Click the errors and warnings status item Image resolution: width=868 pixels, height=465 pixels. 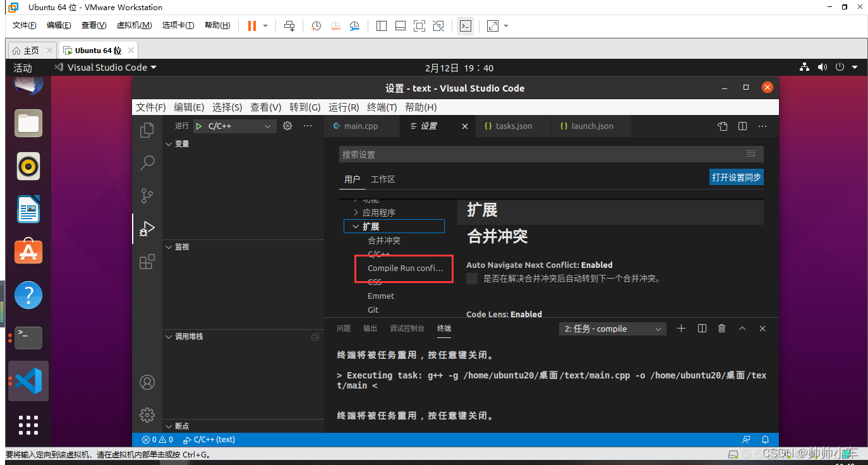click(x=157, y=439)
